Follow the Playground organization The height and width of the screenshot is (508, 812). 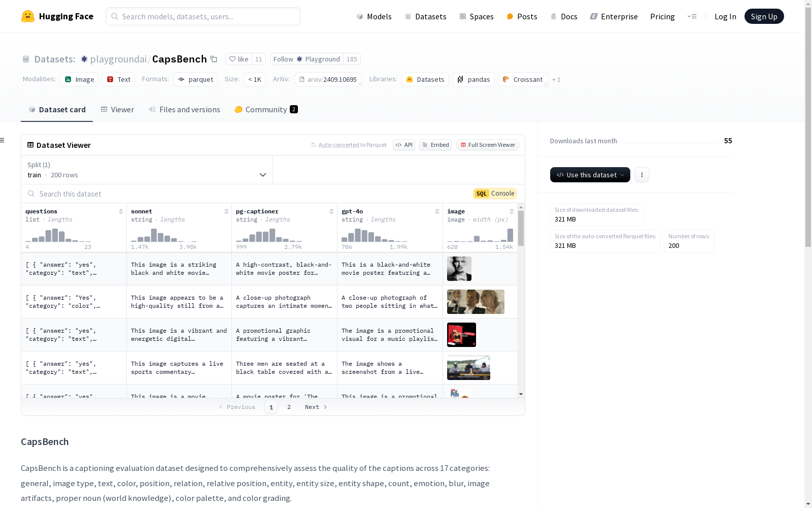(307, 59)
